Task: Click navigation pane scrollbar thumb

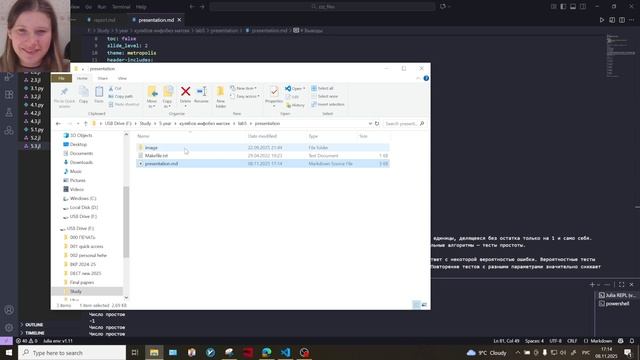Action: click(x=126, y=222)
